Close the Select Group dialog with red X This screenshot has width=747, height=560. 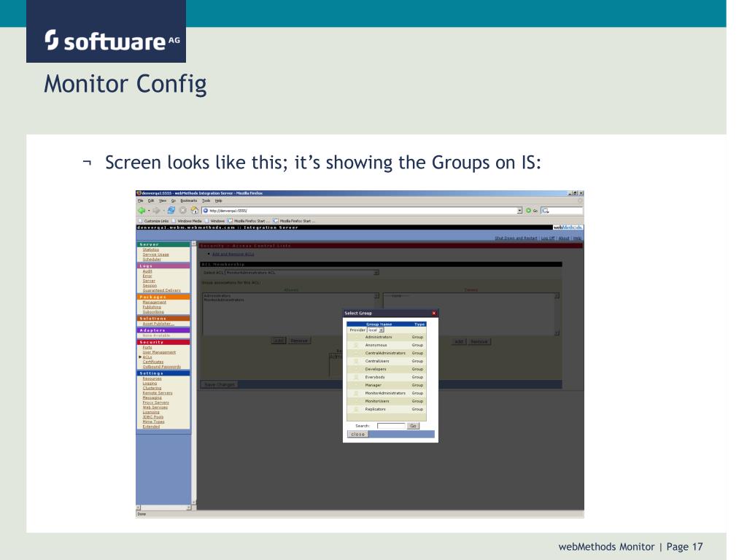point(434,313)
